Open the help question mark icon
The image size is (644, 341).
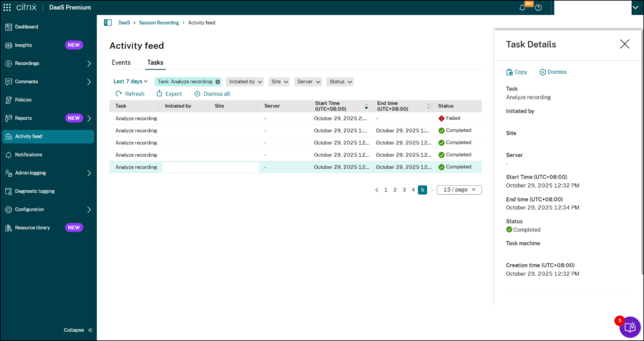click(x=538, y=7)
